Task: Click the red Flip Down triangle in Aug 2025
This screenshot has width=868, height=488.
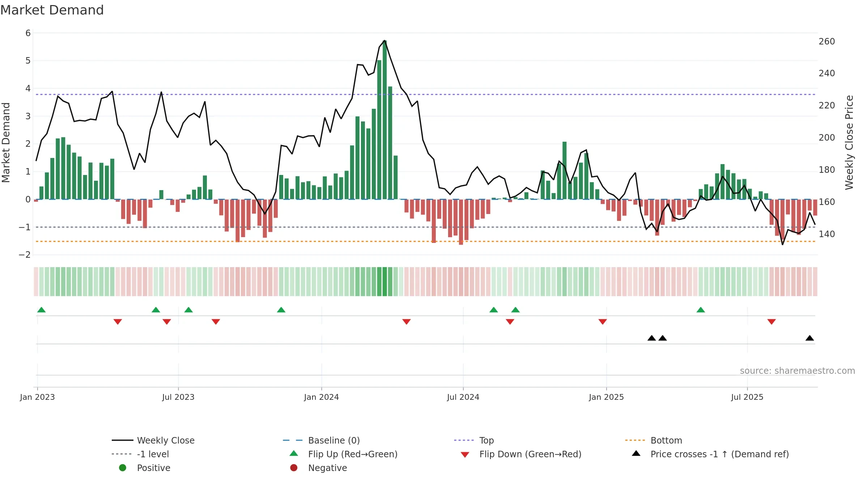Action: (x=771, y=322)
